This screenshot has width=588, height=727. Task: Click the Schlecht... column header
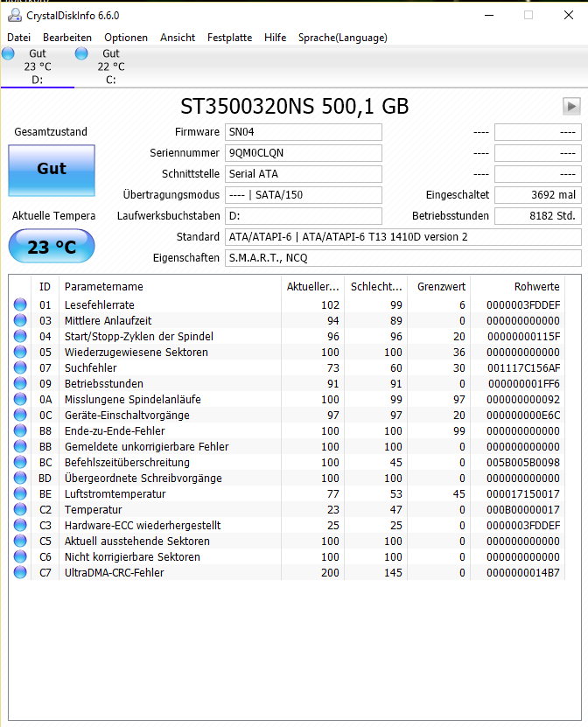pos(375,287)
